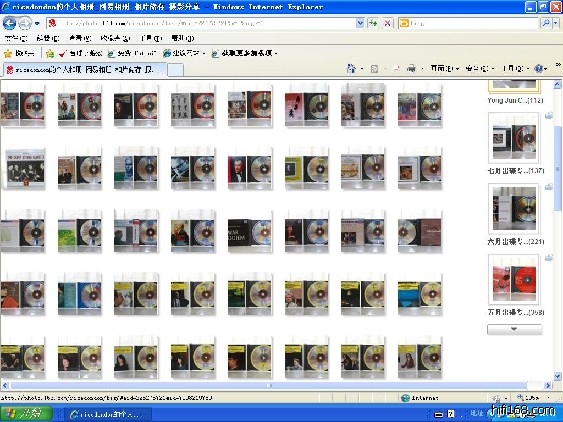Click the RSS feeds icon in command bar

click(374, 68)
